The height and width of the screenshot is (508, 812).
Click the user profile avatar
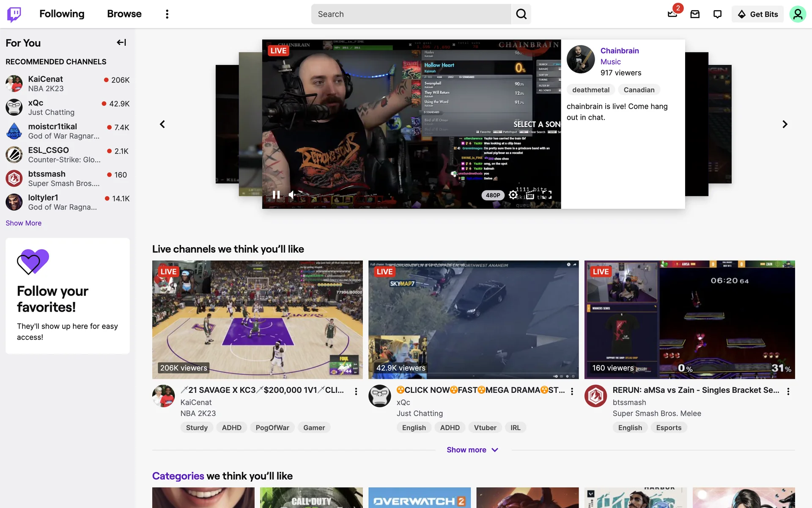point(798,14)
